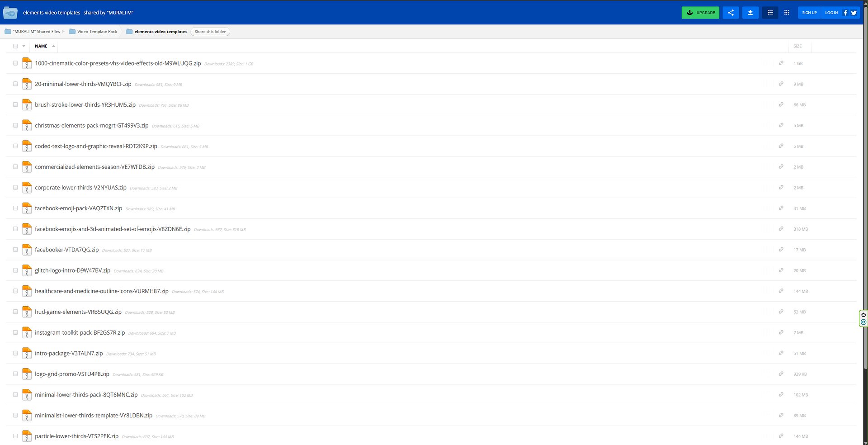Click zip file icon of particle-lower-thirds

(27, 436)
